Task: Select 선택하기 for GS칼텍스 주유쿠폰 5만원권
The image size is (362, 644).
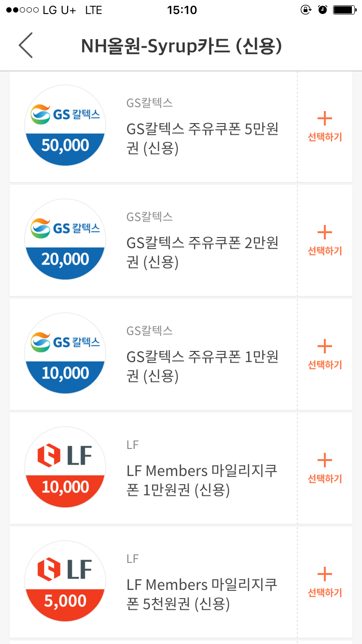Action: tap(325, 126)
